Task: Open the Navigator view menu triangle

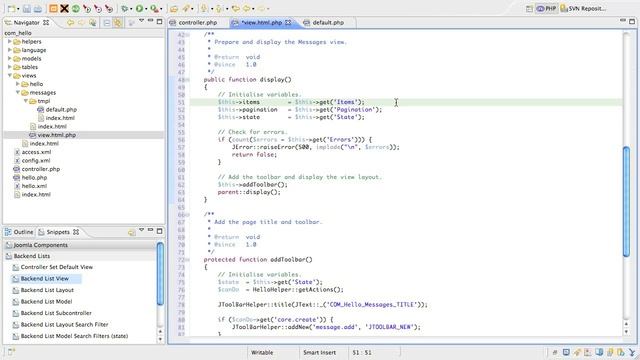Action: click(141, 20)
